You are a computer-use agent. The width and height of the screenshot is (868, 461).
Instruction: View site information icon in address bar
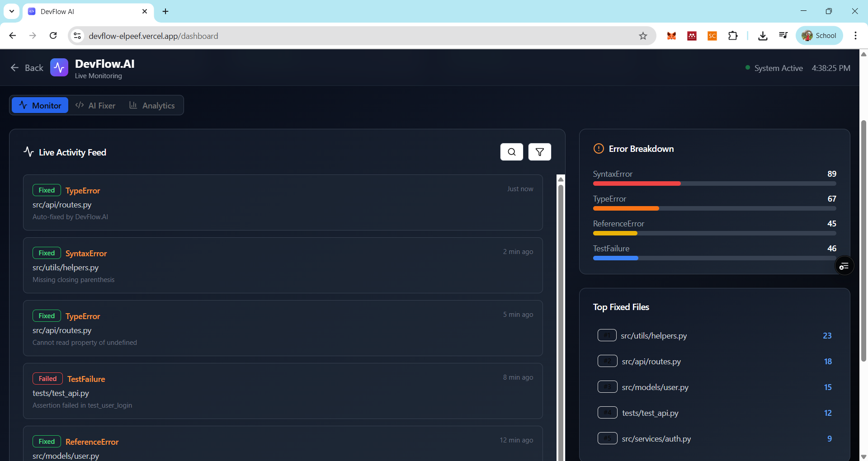(x=77, y=36)
